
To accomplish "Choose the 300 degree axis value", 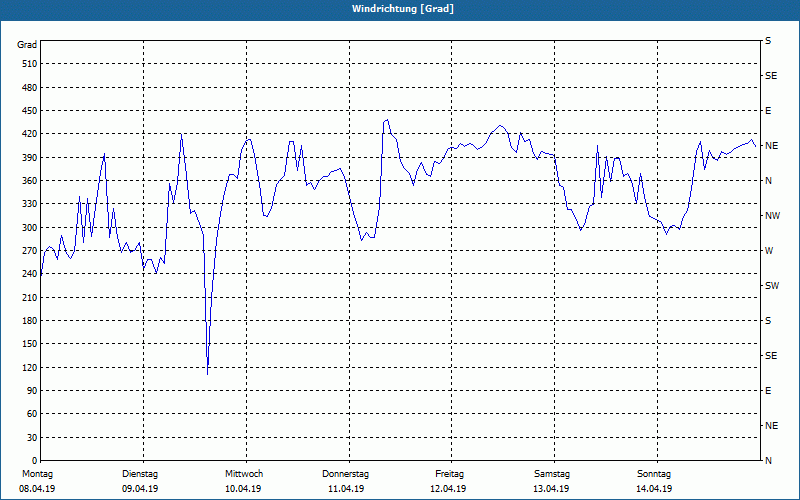I will 29,228.
